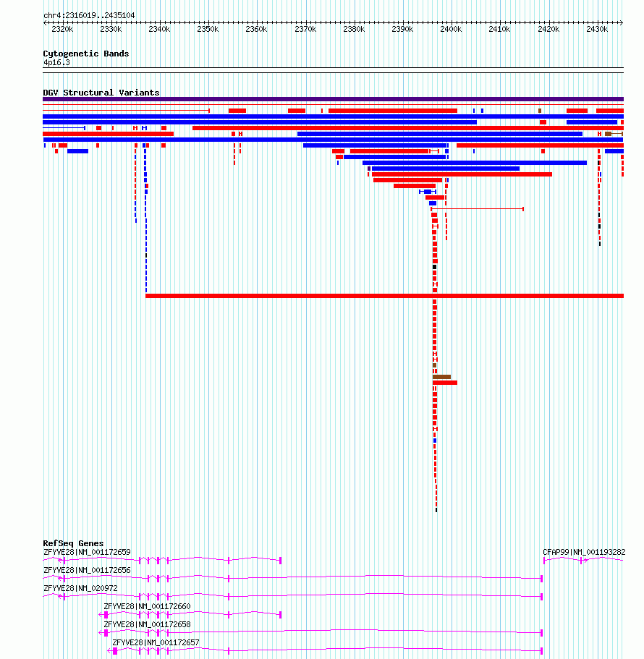The width and height of the screenshot is (644, 659).
Task: Open ZFYVE28|NM_001172659 transcript label
Action: (x=87, y=552)
